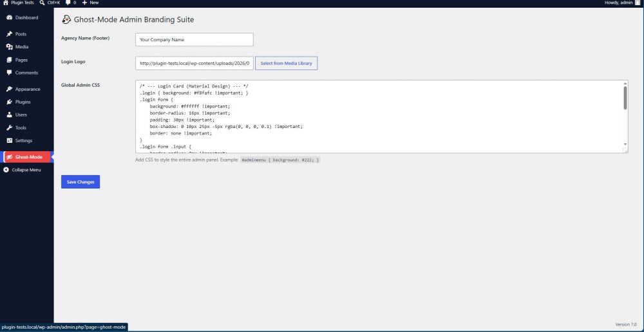Click the ghost logo in page heading

tap(66, 19)
